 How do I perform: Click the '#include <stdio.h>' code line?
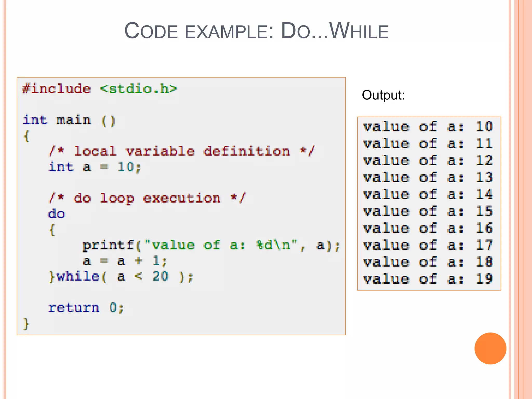100,89
